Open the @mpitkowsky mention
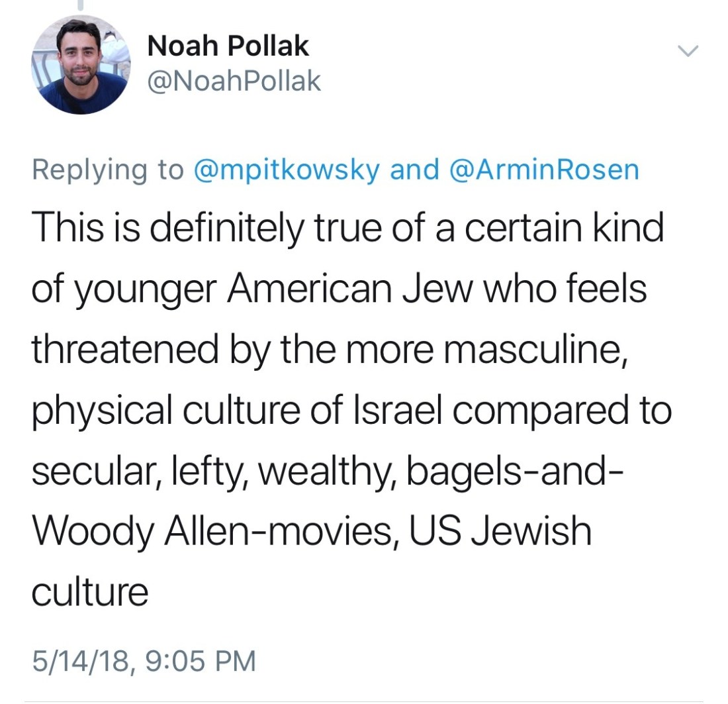The image size is (728, 704). click(x=287, y=170)
